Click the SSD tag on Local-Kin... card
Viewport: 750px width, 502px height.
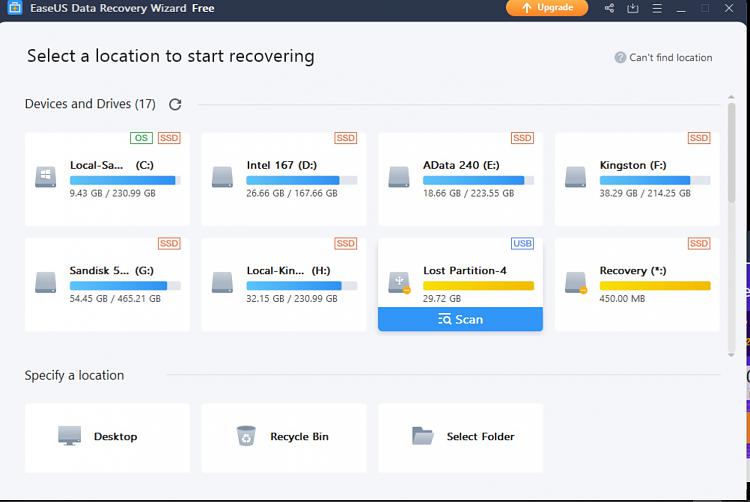pos(345,243)
